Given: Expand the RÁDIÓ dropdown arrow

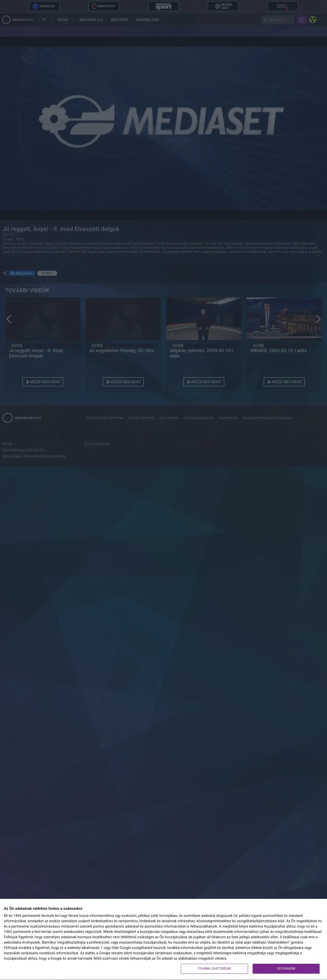Looking at the screenshot, I should coord(73,20).
